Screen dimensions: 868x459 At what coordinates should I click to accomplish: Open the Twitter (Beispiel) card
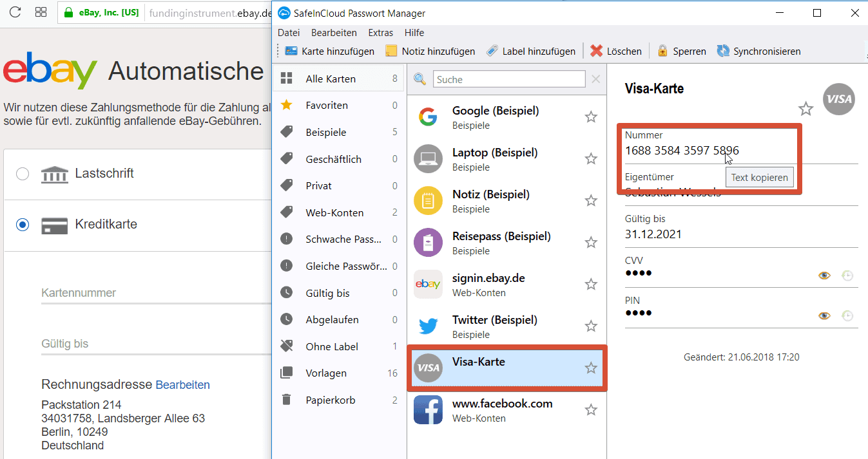(x=507, y=326)
